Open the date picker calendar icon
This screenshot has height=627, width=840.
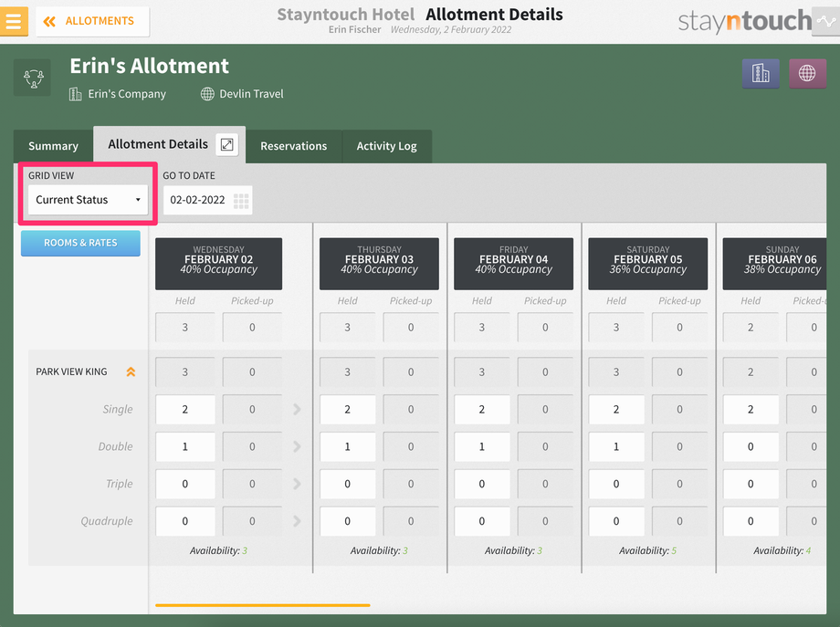click(x=241, y=201)
